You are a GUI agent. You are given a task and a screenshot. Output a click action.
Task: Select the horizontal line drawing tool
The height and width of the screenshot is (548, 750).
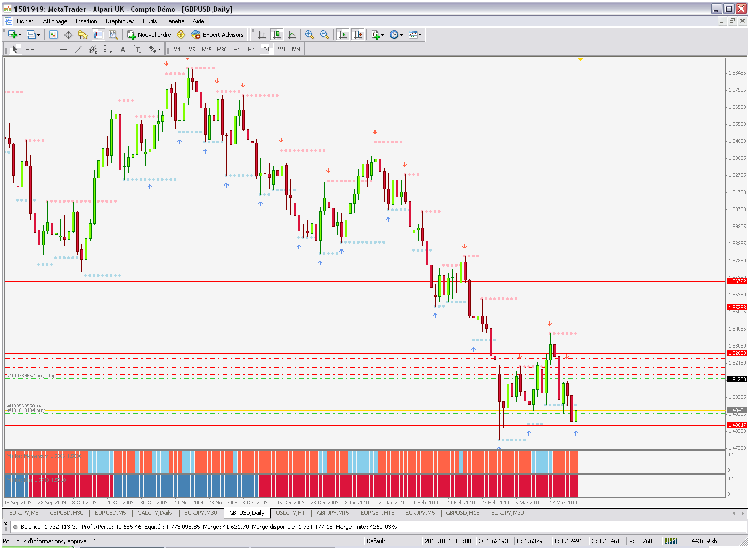click(63, 49)
